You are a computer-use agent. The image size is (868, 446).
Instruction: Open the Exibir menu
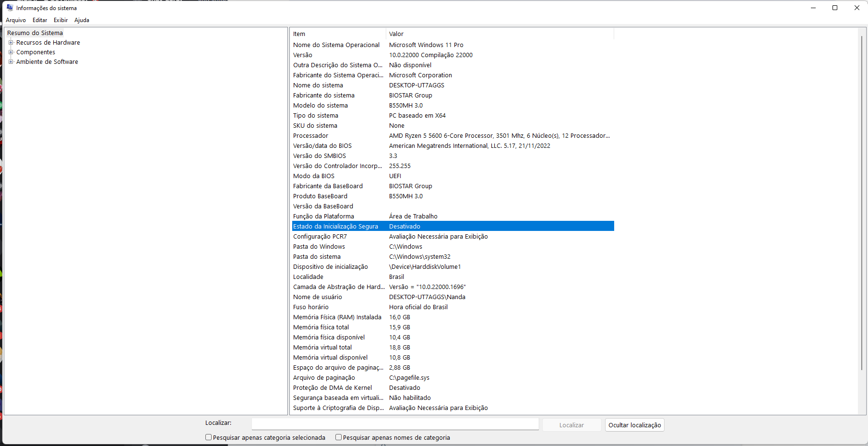tap(60, 20)
